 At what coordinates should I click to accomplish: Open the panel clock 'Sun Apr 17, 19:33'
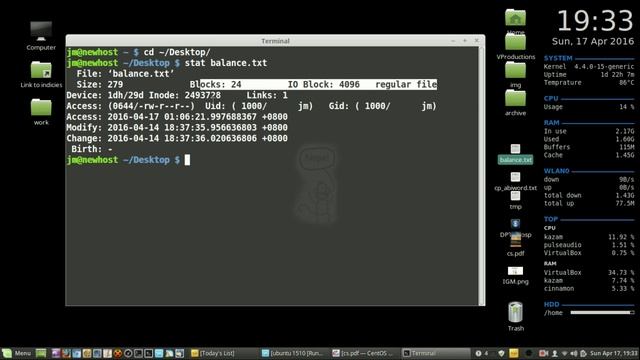tap(614, 353)
